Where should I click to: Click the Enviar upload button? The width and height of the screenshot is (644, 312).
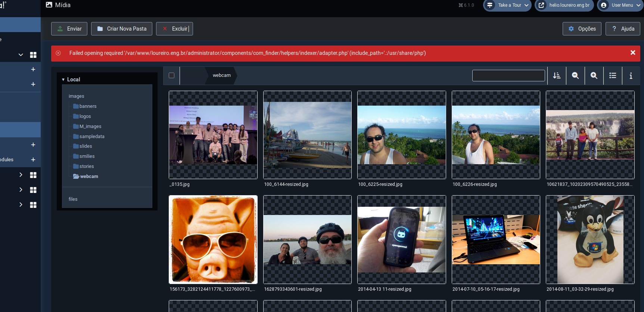(69, 29)
